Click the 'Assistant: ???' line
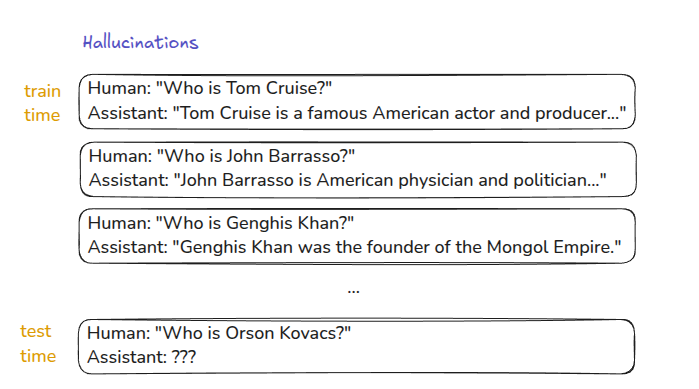699x389 pixels. click(x=141, y=357)
